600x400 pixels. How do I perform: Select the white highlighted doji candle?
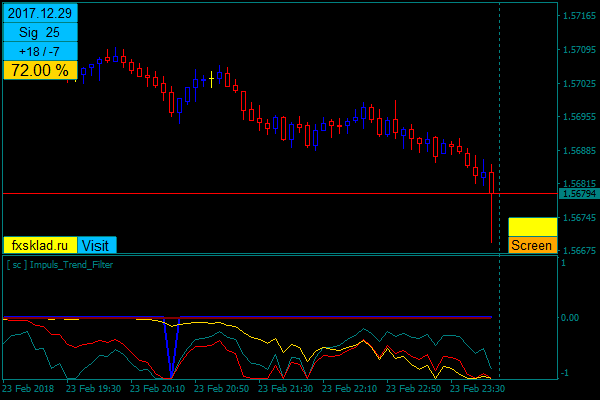[x=211, y=79]
